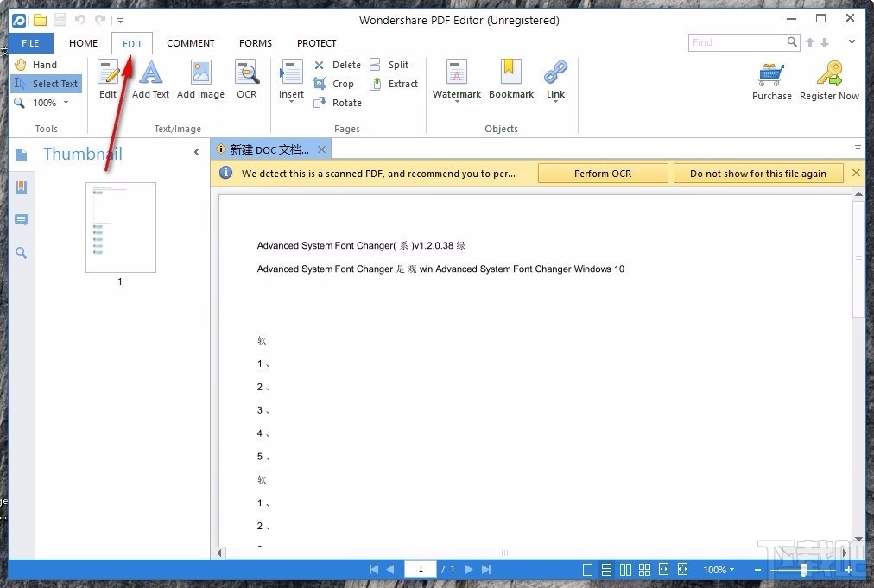Open the document tabs list dropdown
874x588 pixels.
tap(858, 149)
